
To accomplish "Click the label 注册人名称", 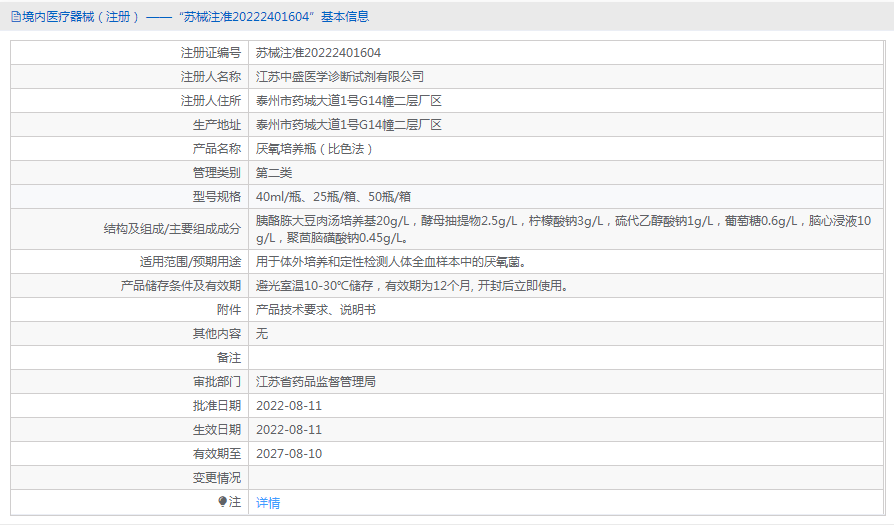I will click(x=211, y=77).
